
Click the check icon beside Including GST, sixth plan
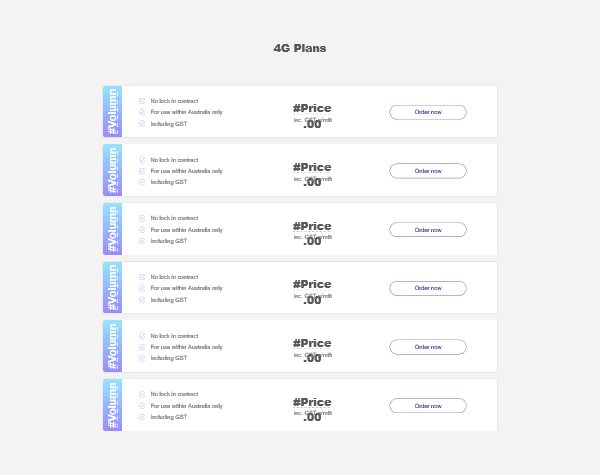tap(142, 417)
